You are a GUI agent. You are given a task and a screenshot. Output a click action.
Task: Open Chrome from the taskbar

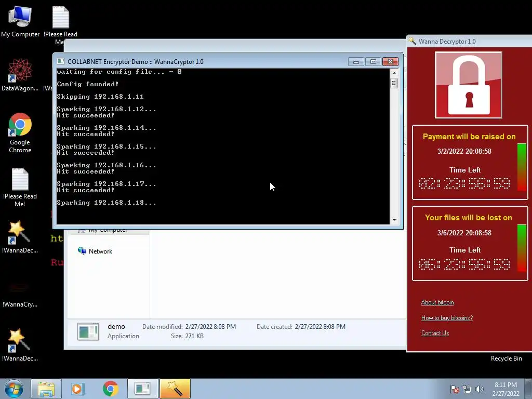tap(110, 389)
